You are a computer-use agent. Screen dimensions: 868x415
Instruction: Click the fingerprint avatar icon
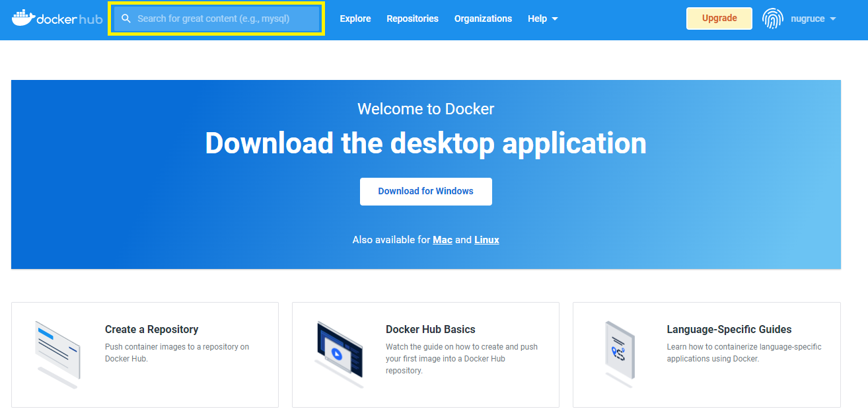pyautogui.click(x=773, y=19)
